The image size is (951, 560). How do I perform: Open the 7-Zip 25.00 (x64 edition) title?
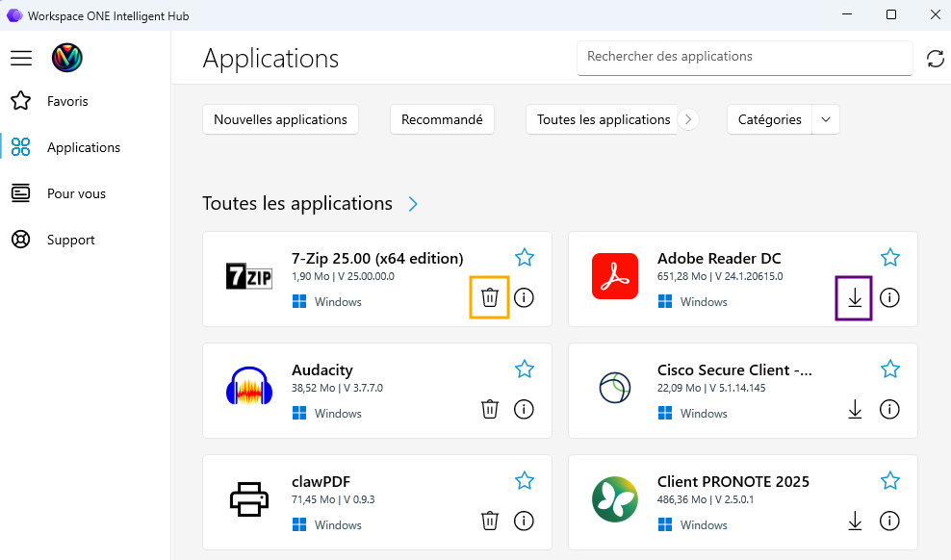click(377, 258)
